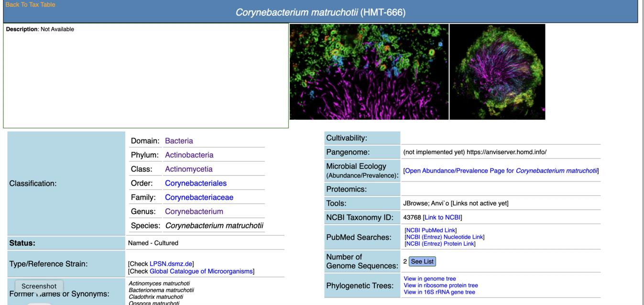Open Abundance/Prevalence page for Corynebacterium matruchotii
The width and height of the screenshot is (644, 305).
click(x=501, y=171)
